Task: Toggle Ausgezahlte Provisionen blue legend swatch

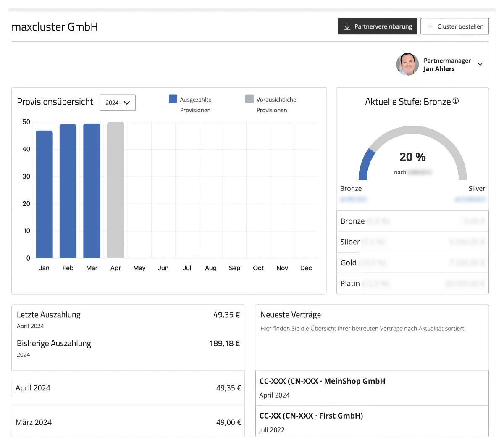Action: 173,99
